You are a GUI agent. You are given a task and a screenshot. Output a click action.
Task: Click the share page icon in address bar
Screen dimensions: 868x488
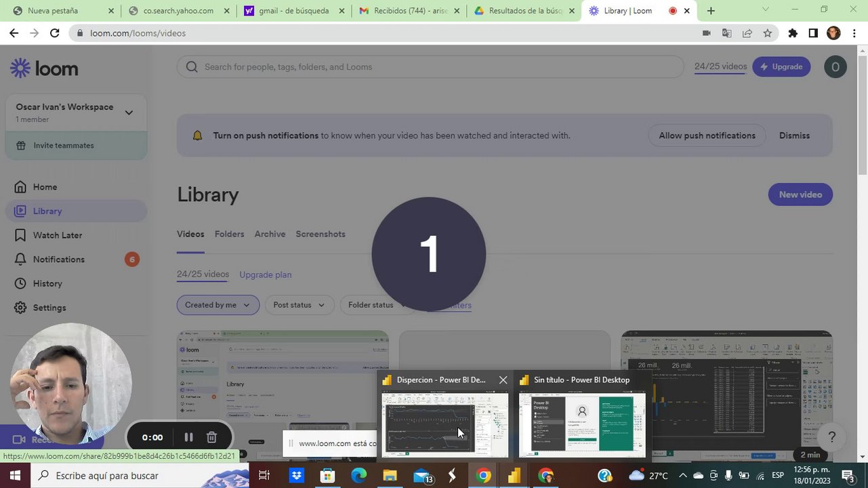coord(747,33)
